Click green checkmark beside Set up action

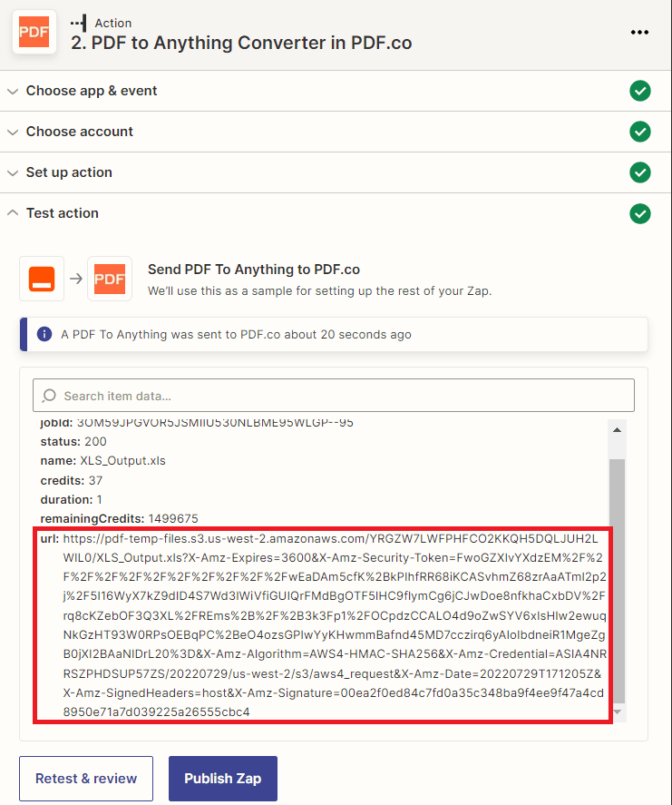640,172
